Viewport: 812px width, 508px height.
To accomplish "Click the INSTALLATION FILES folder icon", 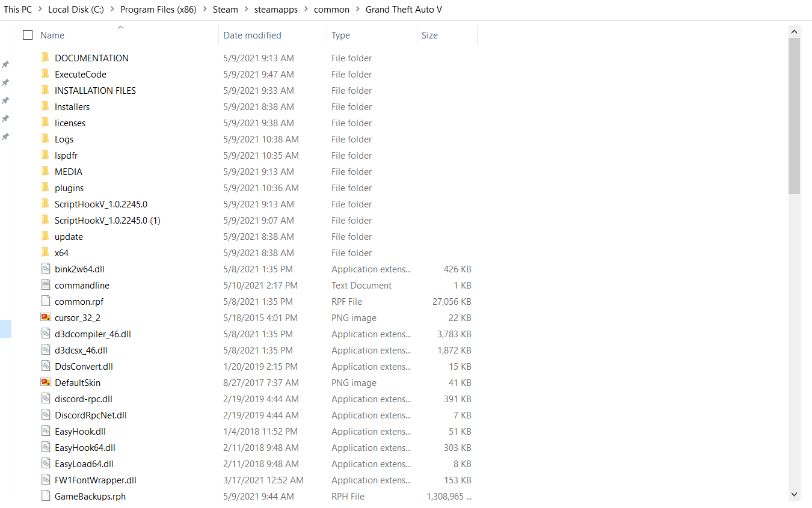I will tap(45, 90).
